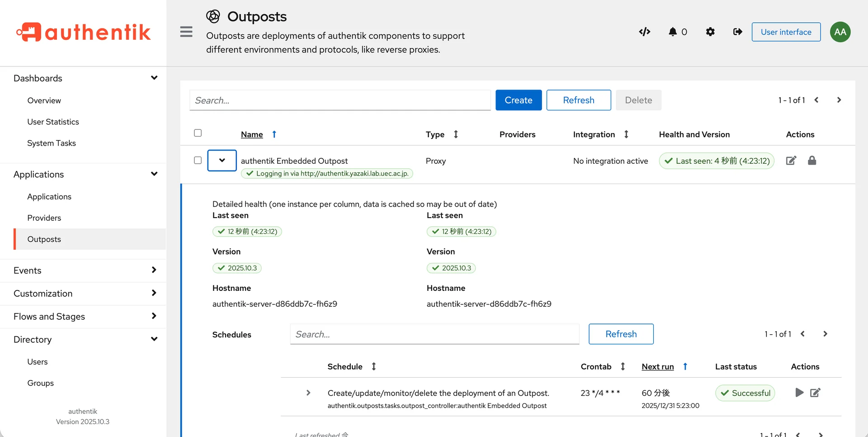Expand the schedule row details
Image resolution: width=868 pixels, height=437 pixels.
point(308,393)
